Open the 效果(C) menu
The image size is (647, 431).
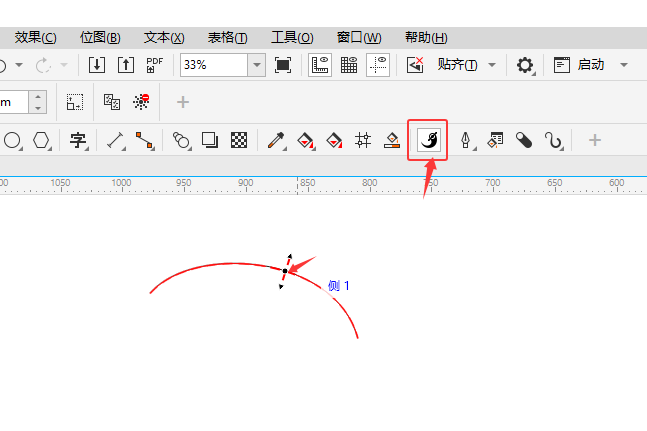(x=35, y=38)
